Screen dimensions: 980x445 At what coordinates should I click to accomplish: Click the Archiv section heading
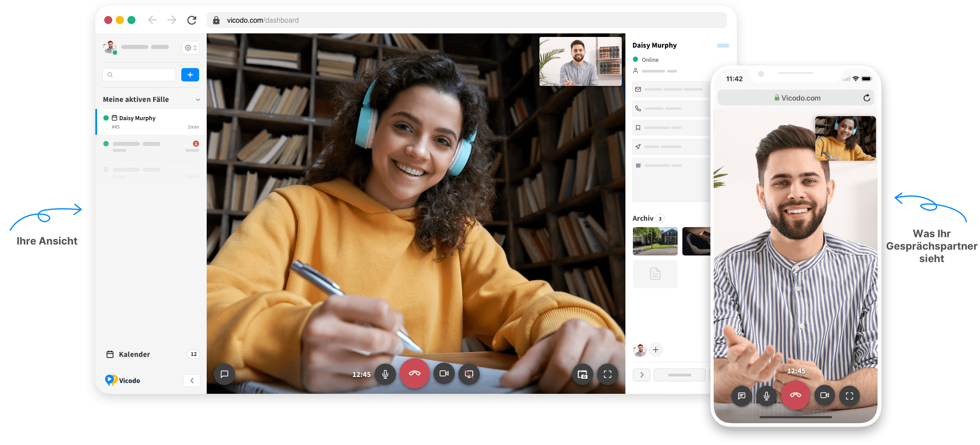(643, 218)
